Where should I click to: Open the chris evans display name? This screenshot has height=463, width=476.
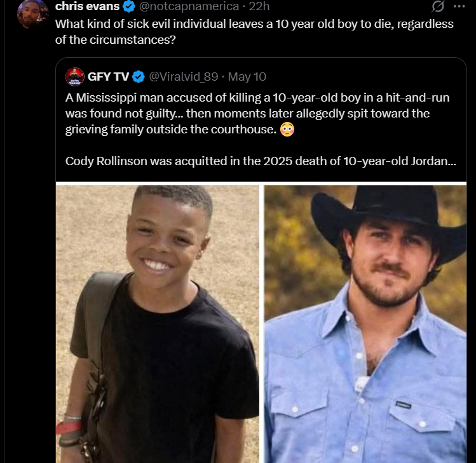pos(88,6)
